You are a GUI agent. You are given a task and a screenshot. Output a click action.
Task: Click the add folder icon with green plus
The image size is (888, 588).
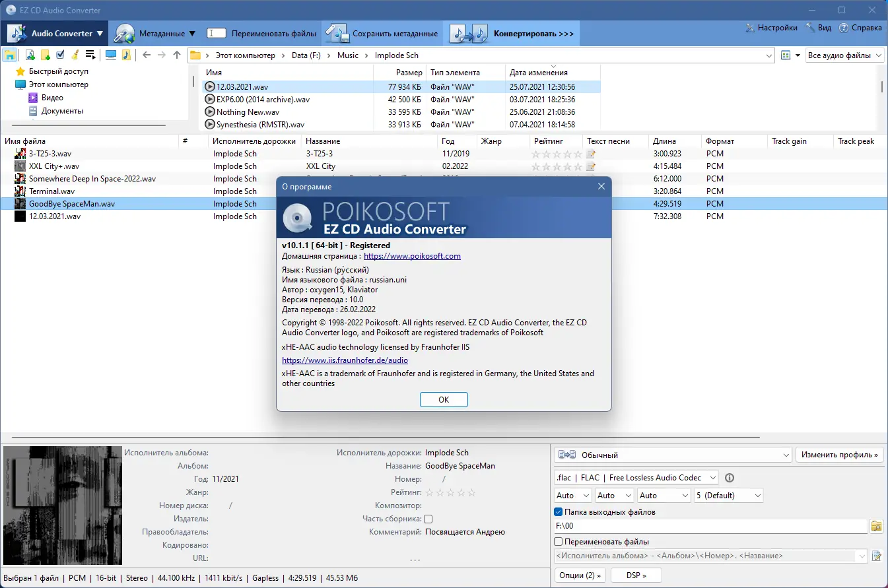point(45,55)
